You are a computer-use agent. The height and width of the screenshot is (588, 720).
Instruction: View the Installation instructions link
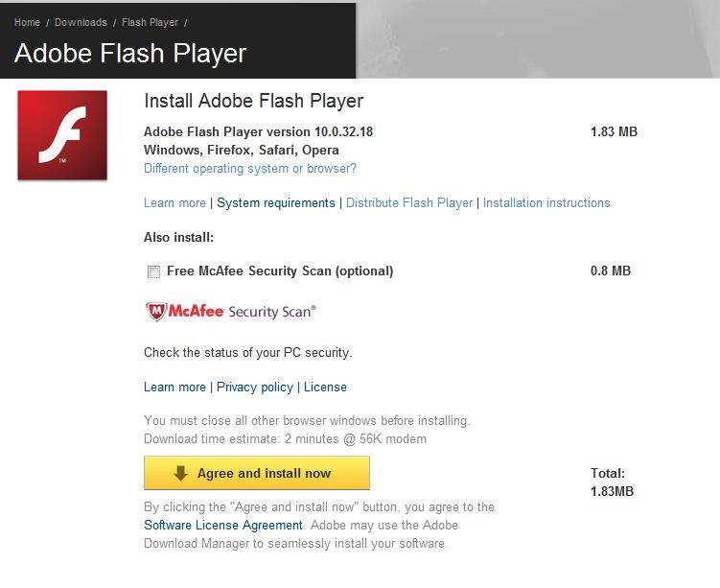click(546, 202)
